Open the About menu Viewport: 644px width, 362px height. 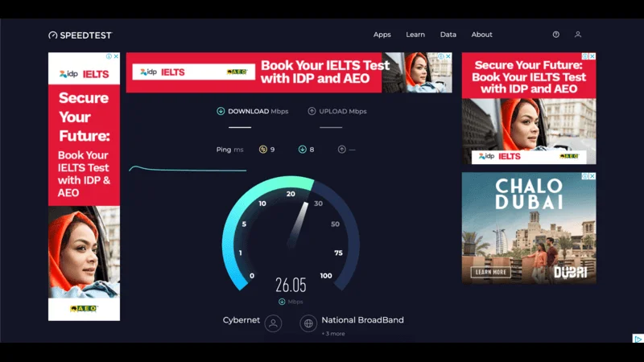(x=481, y=35)
